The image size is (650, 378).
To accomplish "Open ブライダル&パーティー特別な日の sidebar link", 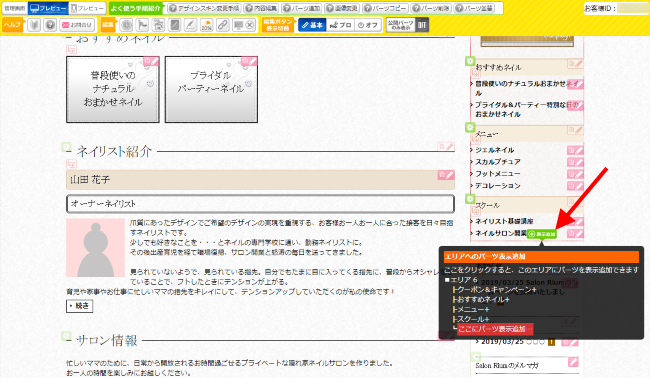I will tap(526, 109).
